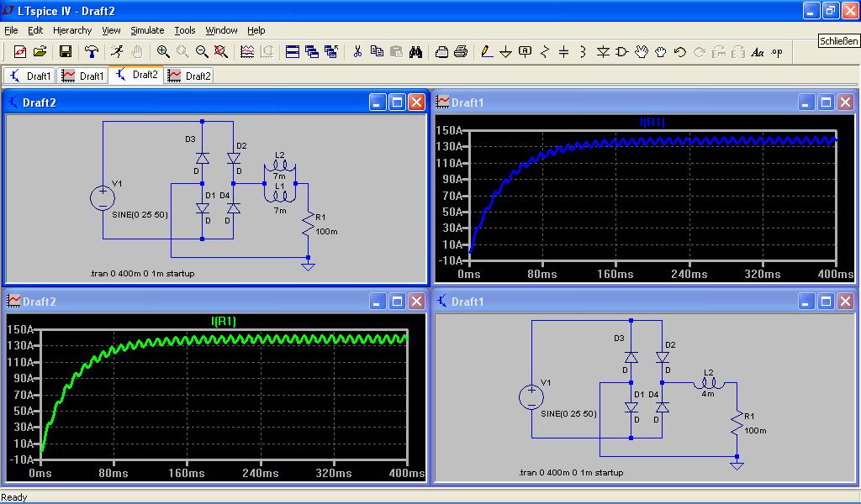Image resolution: width=861 pixels, height=504 pixels.
Task: Open the Control Panel hammer icon
Action: [92, 52]
